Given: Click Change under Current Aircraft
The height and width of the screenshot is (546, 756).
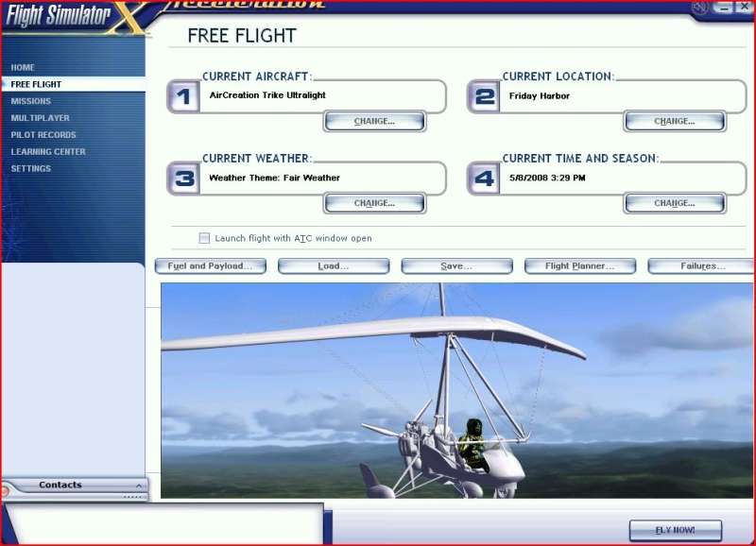Looking at the screenshot, I should (x=374, y=122).
